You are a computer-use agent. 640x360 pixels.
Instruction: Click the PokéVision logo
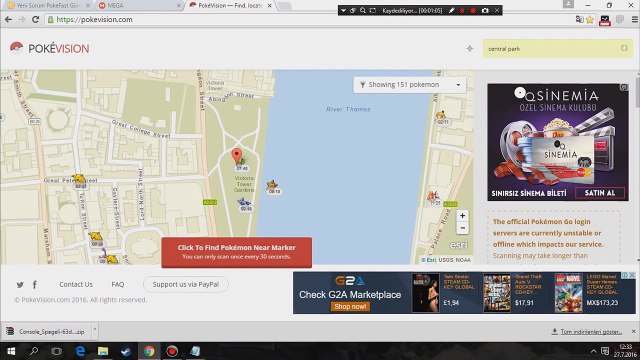point(49,48)
